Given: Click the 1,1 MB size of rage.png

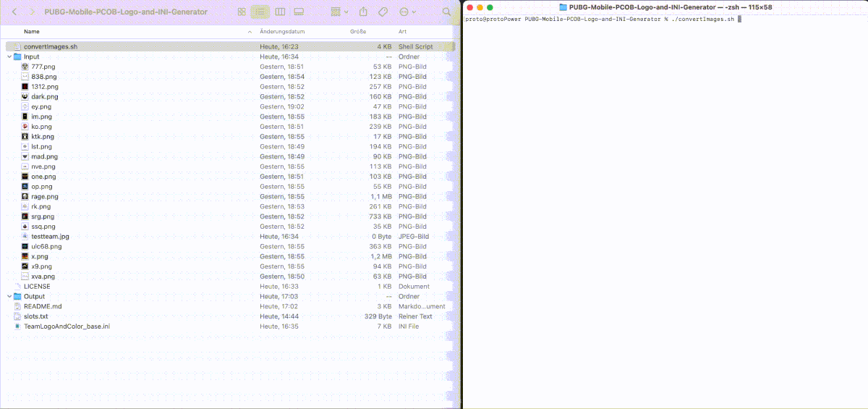Looking at the screenshot, I should tap(381, 196).
